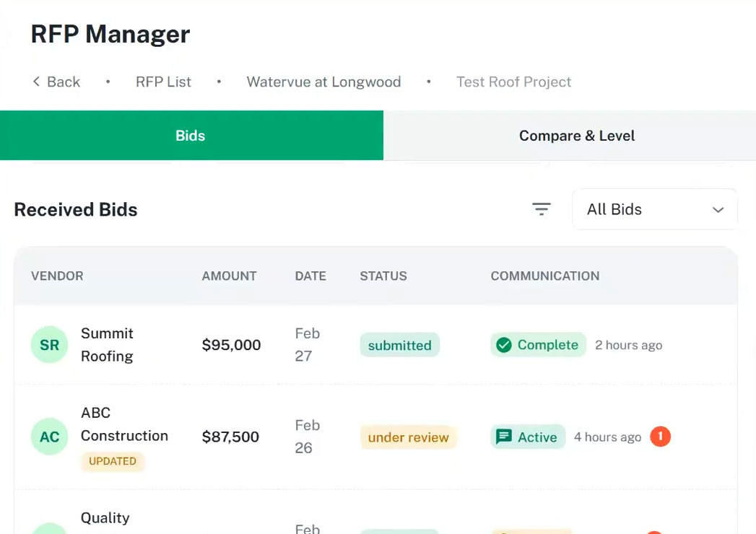Viewport: 756px width, 534px height.
Task: Click the Feb 26 date cell
Action: [x=307, y=437]
